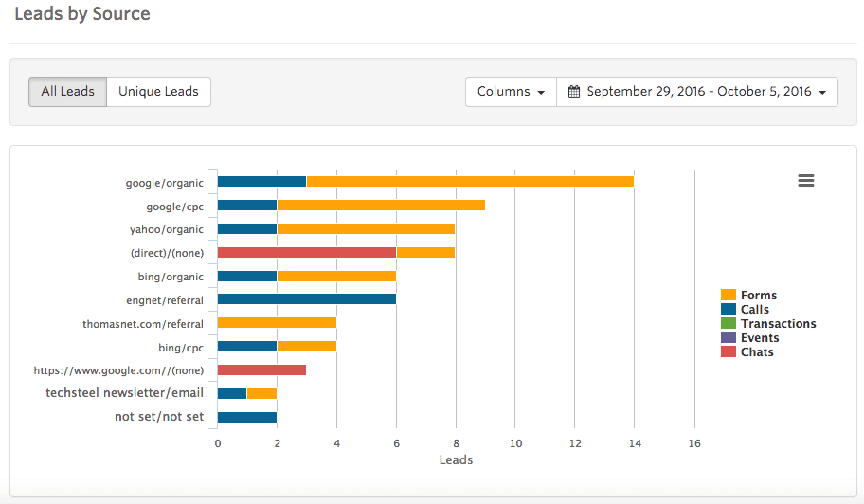The image size is (864, 504).
Task: Select the All Leads toggle
Action: tap(68, 92)
